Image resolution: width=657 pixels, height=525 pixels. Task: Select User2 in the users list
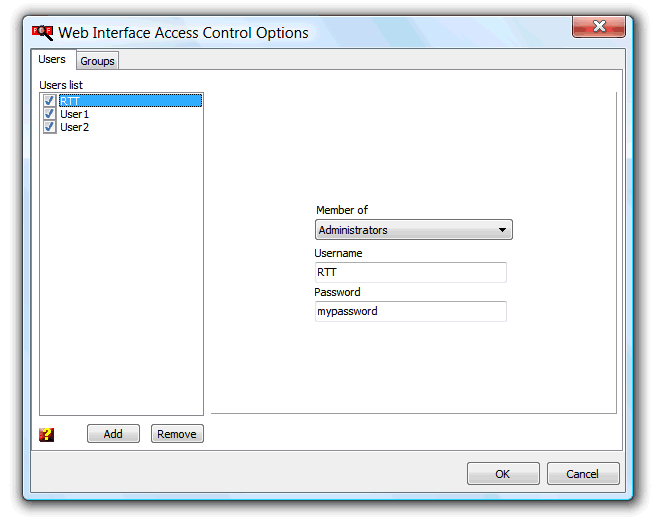coord(74,127)
